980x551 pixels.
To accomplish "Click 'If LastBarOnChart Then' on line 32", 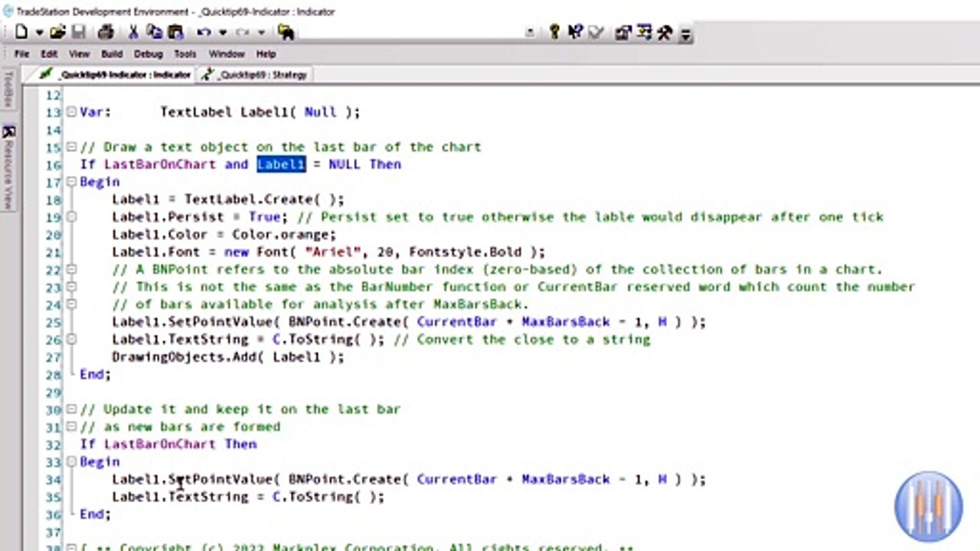I will pos(168,445).
